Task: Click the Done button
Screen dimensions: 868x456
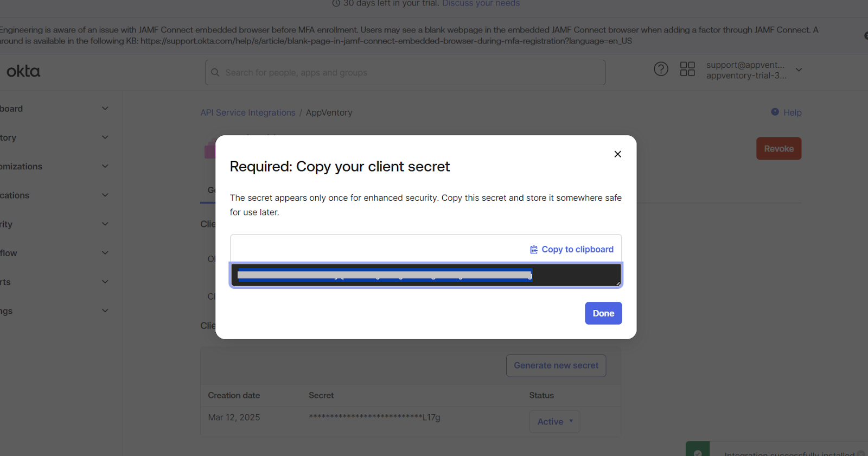Action: click(603, 313)
